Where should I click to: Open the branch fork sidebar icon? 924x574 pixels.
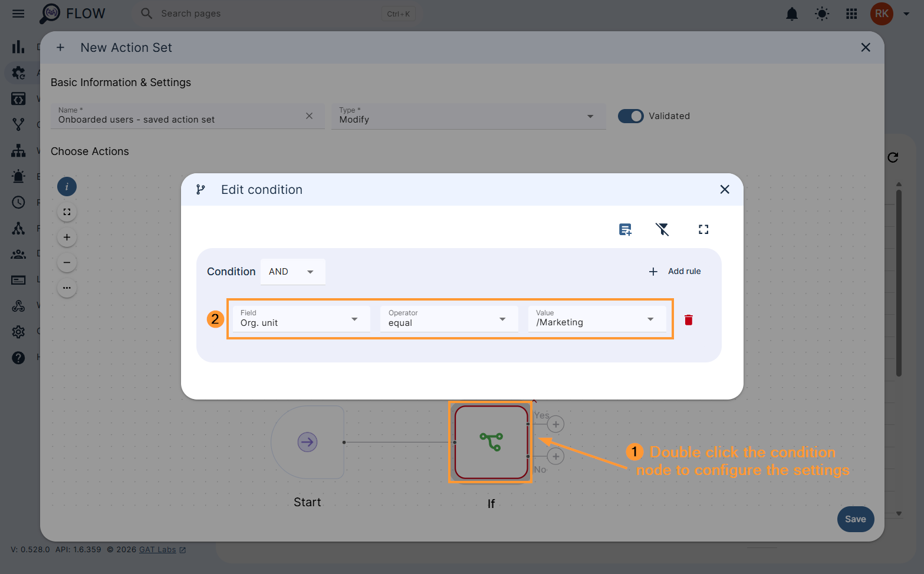(18, 124)
